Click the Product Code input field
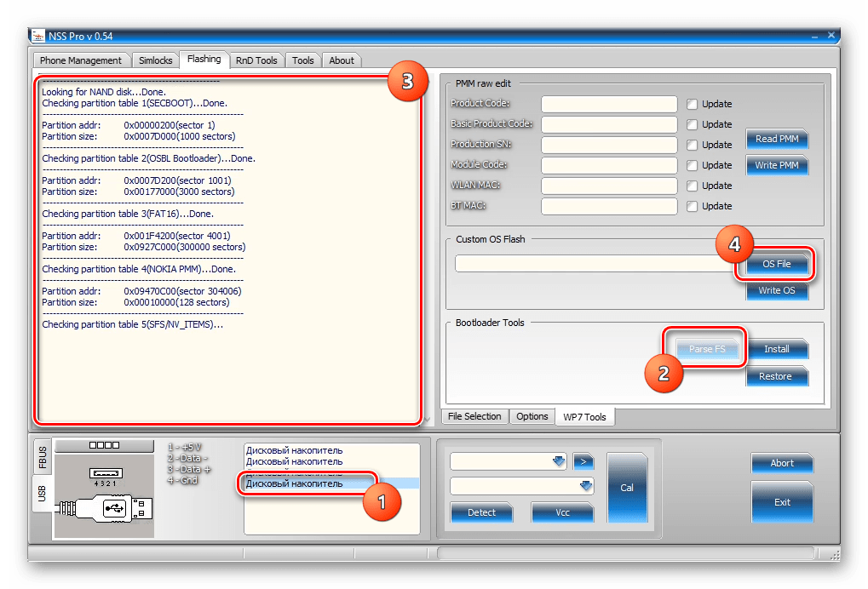The image size is (868, 589). (609, 104)
